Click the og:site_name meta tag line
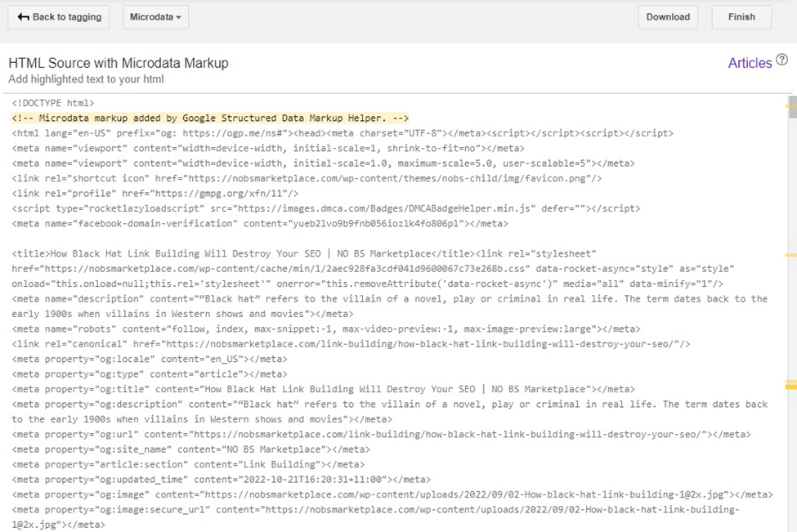 tap(190, 449)
